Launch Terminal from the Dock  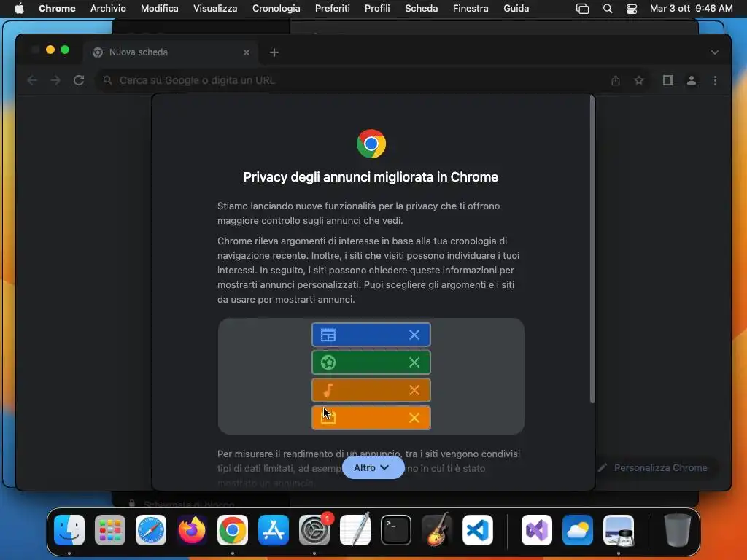(396, 530)
